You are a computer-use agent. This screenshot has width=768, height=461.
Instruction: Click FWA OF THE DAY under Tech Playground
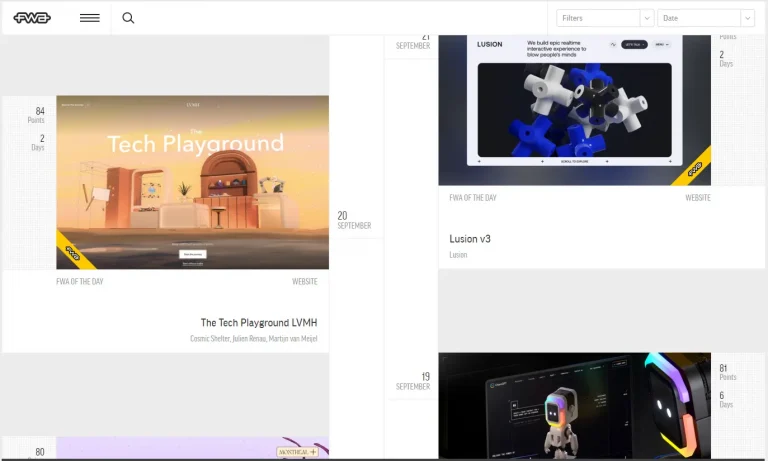[x=80, y=281]
